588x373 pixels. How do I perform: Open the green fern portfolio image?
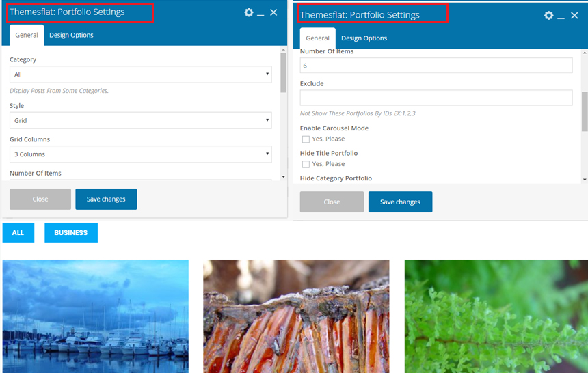click(x=496, y=316)
